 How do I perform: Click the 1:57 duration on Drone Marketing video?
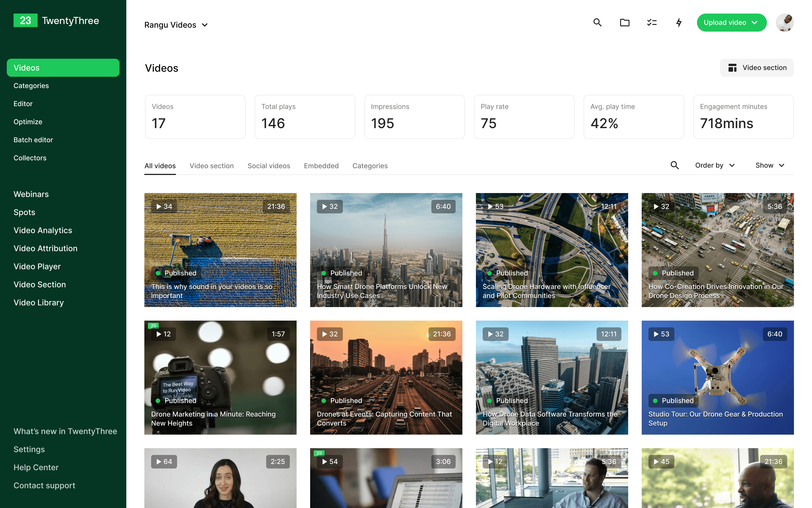tap(278, 334)
